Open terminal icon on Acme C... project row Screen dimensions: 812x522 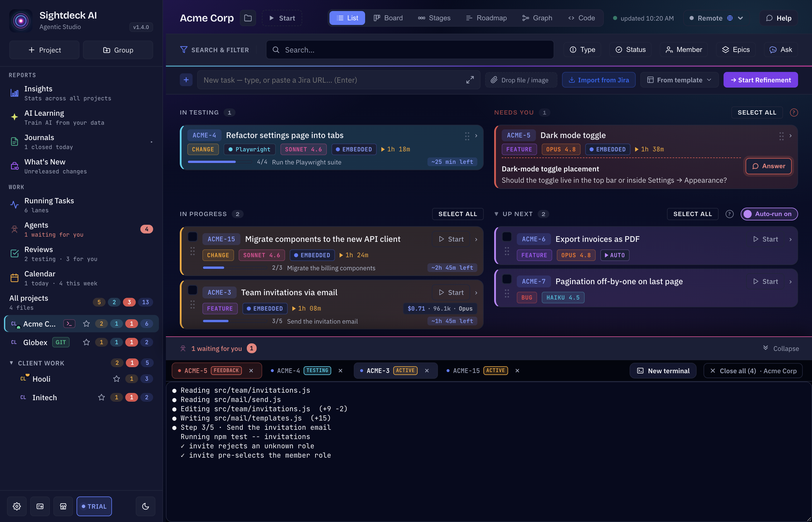click(x=69, y=324)
